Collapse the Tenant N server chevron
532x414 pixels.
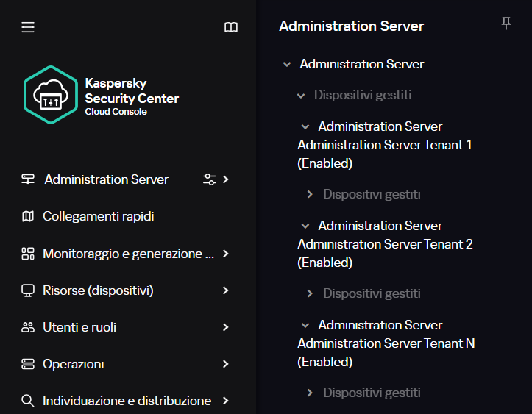click(305, 325)
